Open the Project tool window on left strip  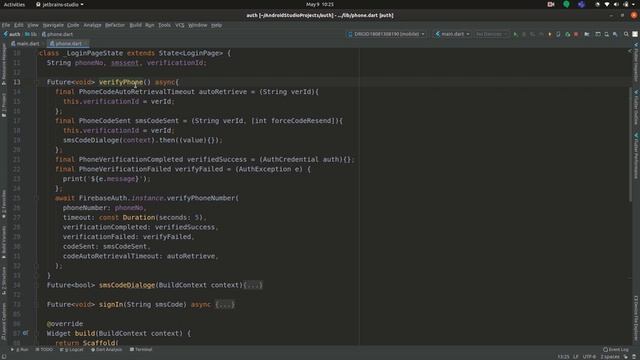coord(4,105)
